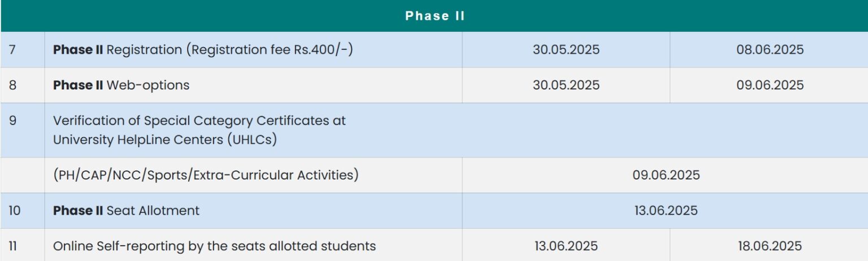Click Registration end date 08.06.2025

coord(769,50)
